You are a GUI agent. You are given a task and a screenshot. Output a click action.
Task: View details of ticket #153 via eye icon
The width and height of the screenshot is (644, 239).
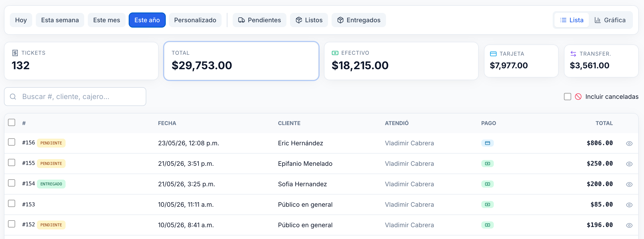click(629, 205)
